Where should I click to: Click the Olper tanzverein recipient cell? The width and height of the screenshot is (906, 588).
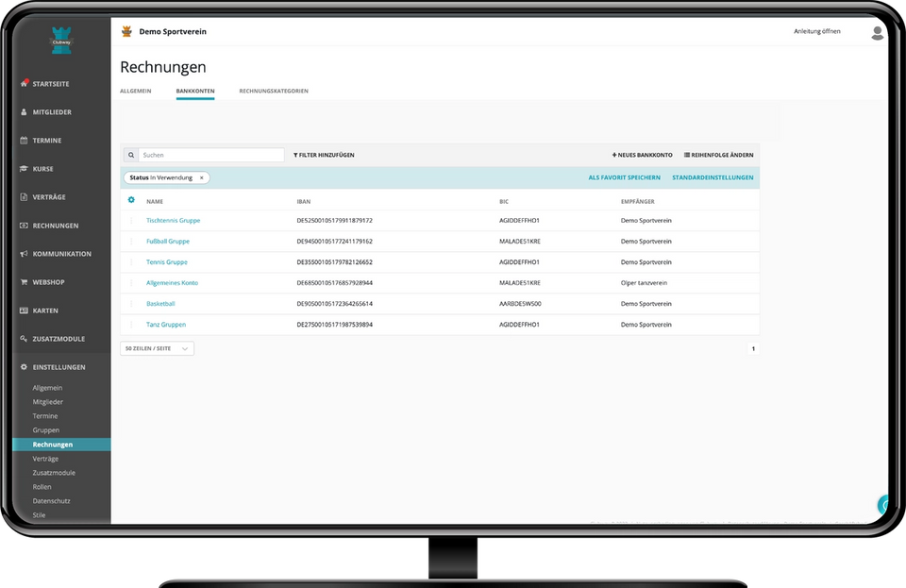(x=645, y=283)
